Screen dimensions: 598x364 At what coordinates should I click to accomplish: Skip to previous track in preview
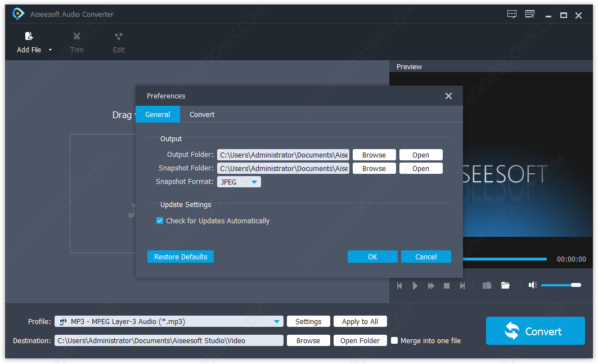[399, 286]
